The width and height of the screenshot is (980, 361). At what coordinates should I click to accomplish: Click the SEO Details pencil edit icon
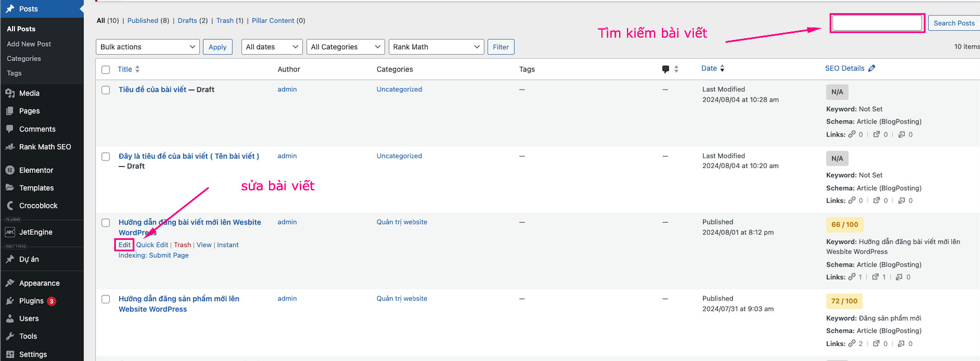871,69
